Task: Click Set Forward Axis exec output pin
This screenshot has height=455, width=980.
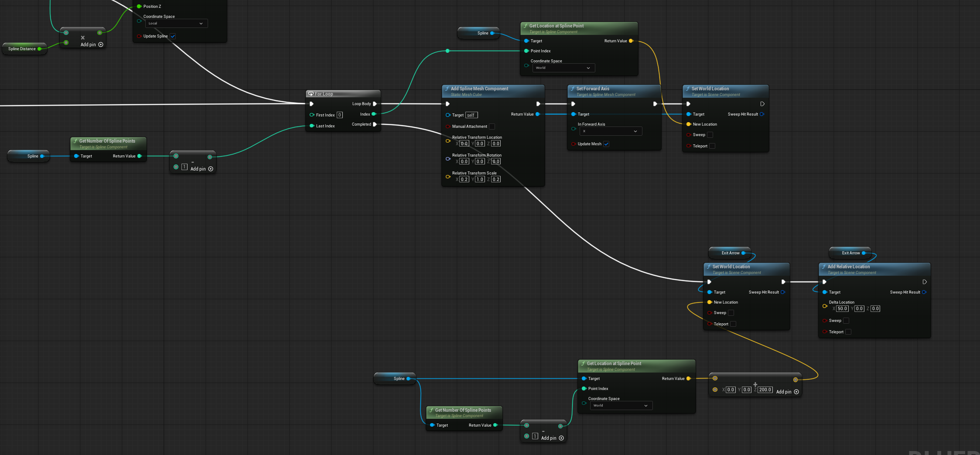Action: click(x=655, y=104)
